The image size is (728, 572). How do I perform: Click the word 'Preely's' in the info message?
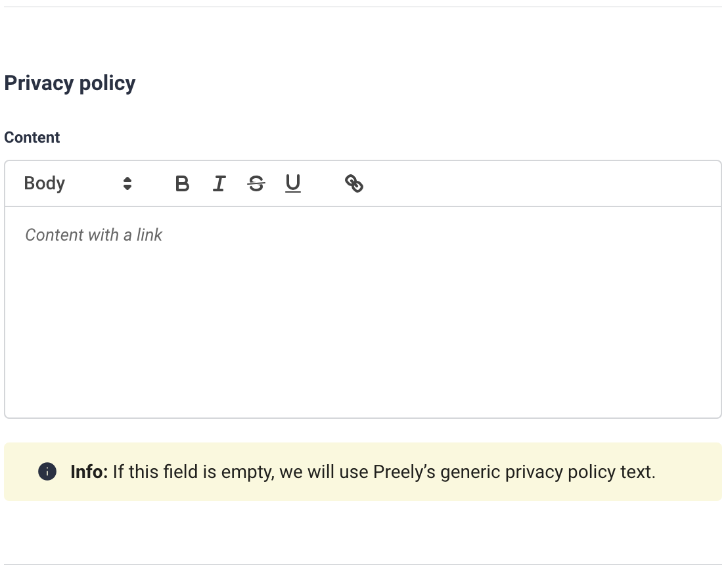tap(404, 472)
